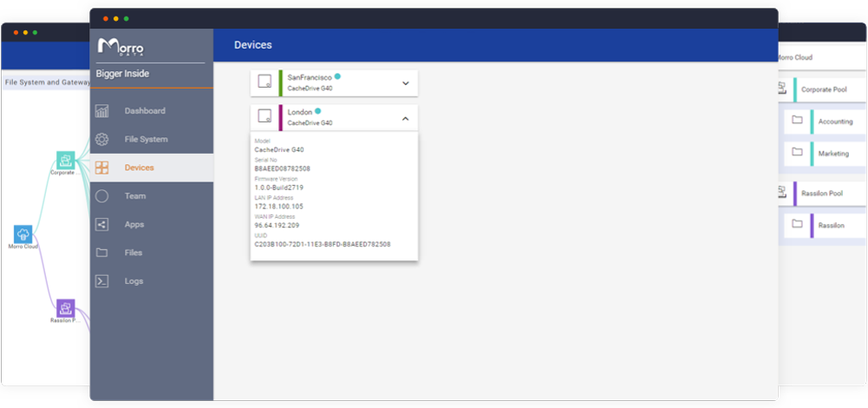The width and height of the screenshot is (868, 408).
Task: Click the Devices page header title
Action: (253, 45)
